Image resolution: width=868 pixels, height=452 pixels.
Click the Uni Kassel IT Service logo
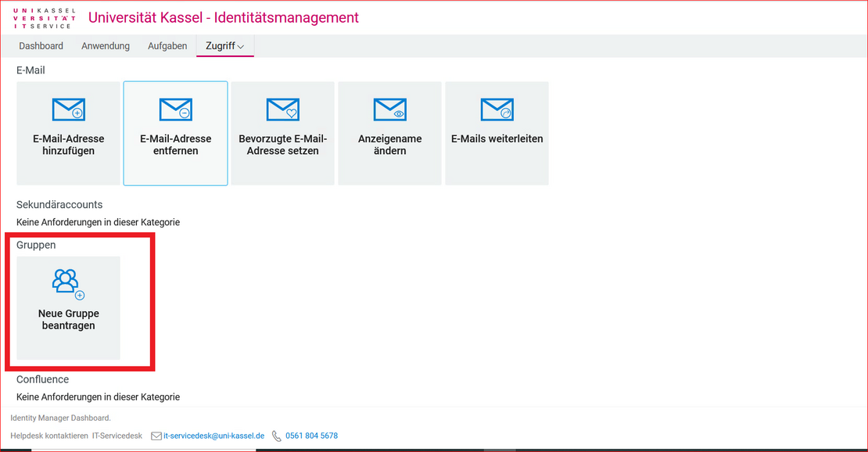pos(45,18)
